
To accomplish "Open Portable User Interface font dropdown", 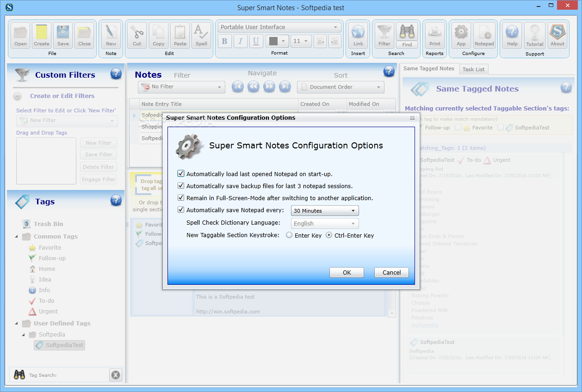I will click(x=279, y=27).
